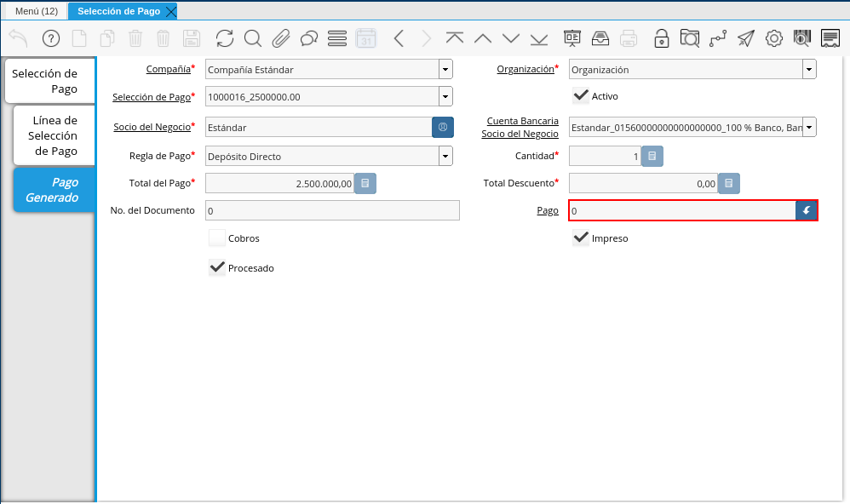Open the Chat speech bubbles icon
Screen dimensions: 850x504
pos(309,38)
